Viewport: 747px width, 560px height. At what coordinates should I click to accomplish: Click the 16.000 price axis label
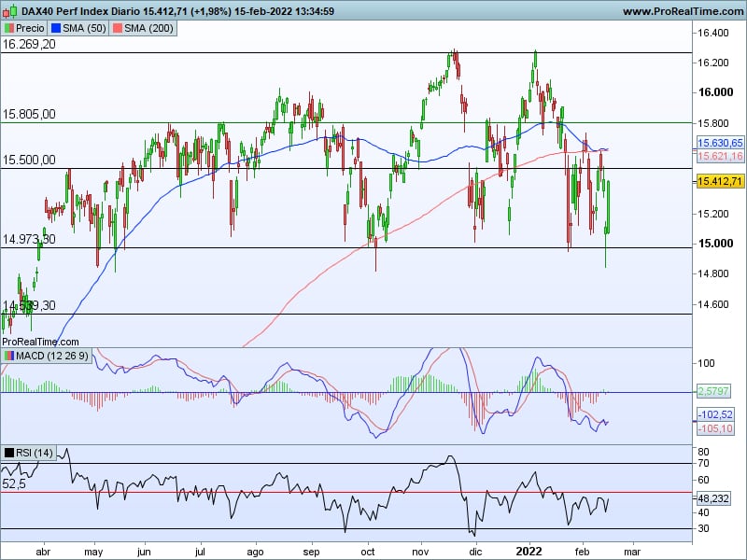pos(715,92)
